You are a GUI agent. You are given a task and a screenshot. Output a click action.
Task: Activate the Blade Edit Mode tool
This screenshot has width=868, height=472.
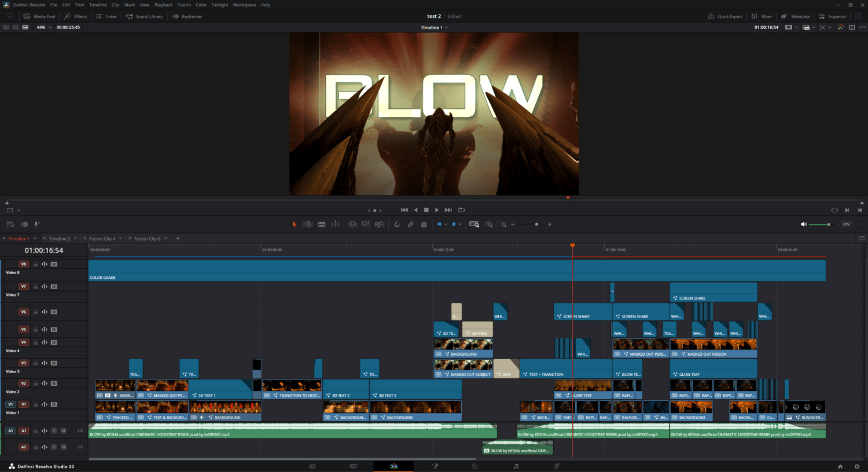pyautogui.click(x=322, y=224)
